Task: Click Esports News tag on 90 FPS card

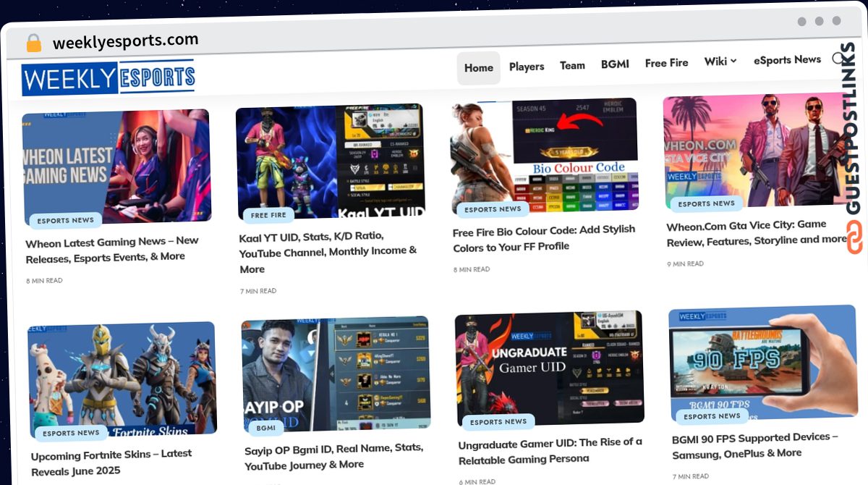Action: [712, 416]
